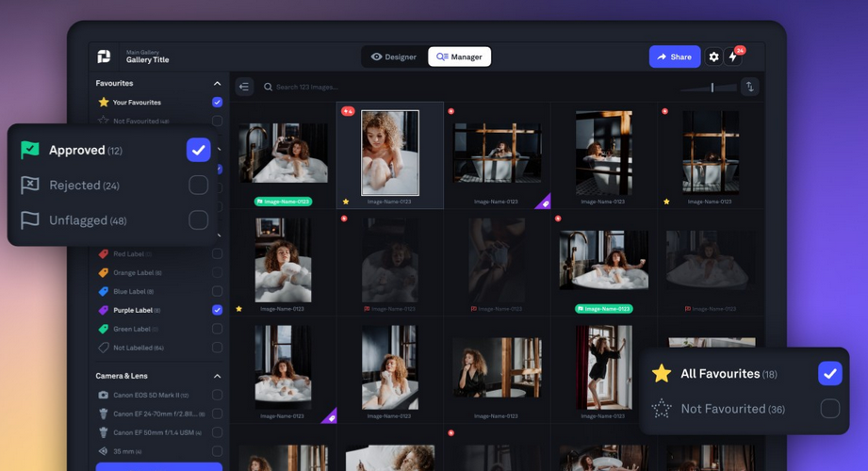Disable the Purple Label filter checkbox

tap(217, 310)
